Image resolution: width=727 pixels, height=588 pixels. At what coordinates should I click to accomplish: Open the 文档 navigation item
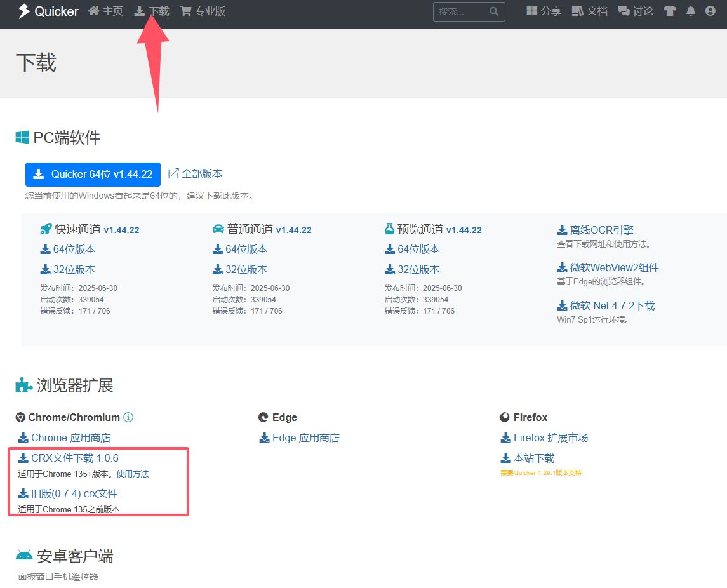[590, 11]
